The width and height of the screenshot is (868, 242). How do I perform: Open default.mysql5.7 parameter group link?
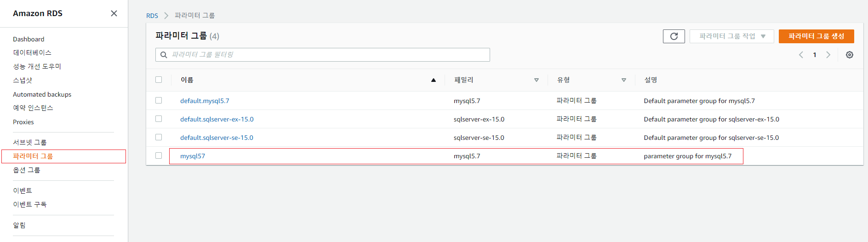205,101
